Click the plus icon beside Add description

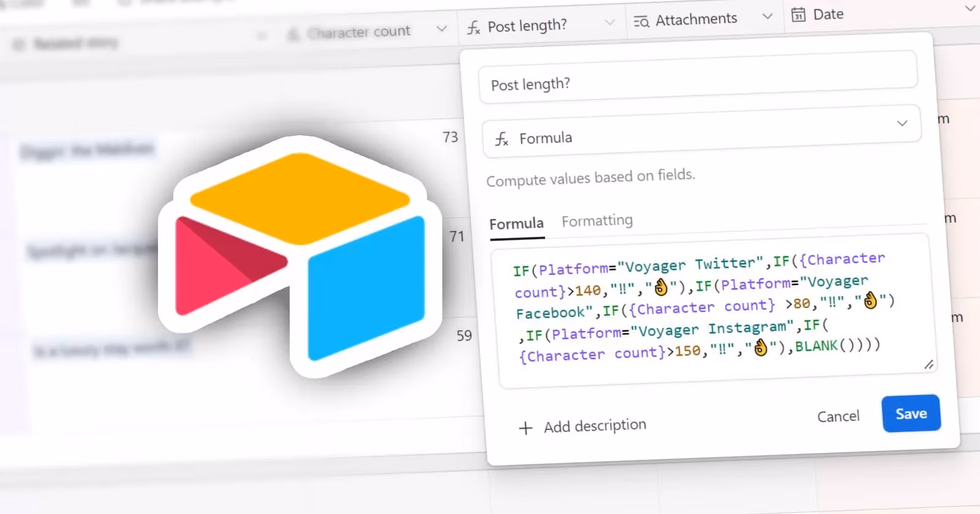pos(526,428)
